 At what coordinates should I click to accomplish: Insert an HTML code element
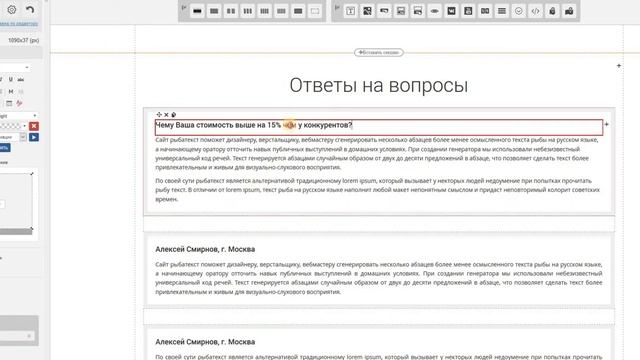point(535,11)
